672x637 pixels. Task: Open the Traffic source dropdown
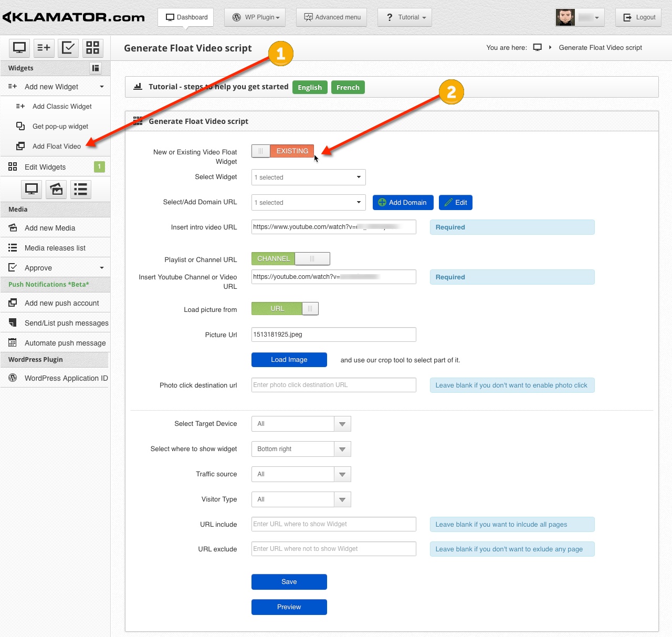(301, 474)
